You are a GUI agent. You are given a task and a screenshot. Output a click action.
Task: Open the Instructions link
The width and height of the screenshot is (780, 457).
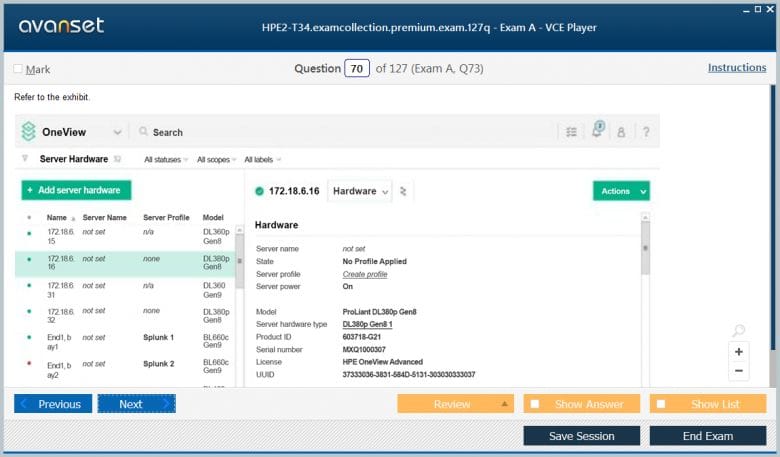tap(736, 68)
